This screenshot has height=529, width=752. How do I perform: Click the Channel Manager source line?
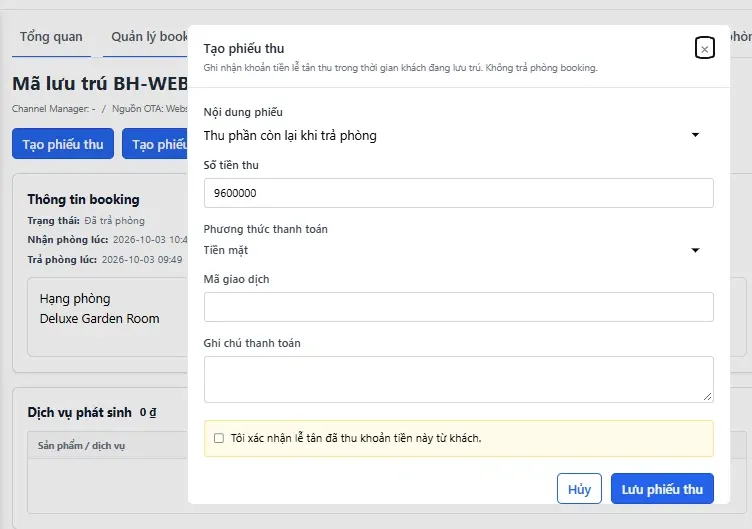click(100, 109)
